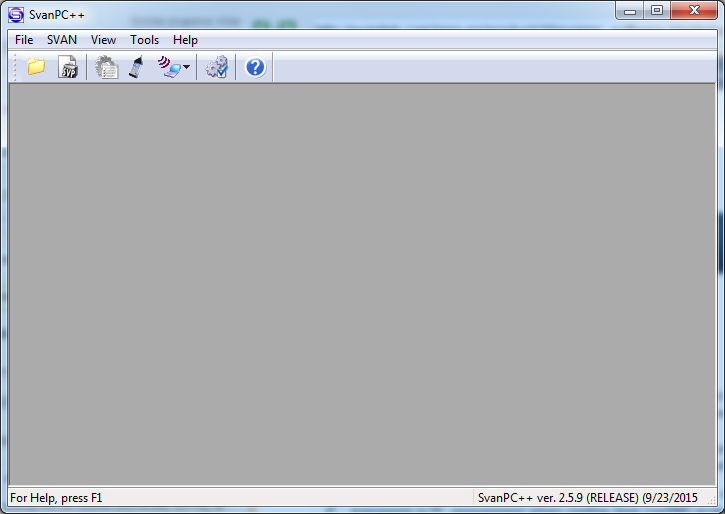This screenshot has width=725, height=514.
Task: Open the View menu
Action: [103, 40]
